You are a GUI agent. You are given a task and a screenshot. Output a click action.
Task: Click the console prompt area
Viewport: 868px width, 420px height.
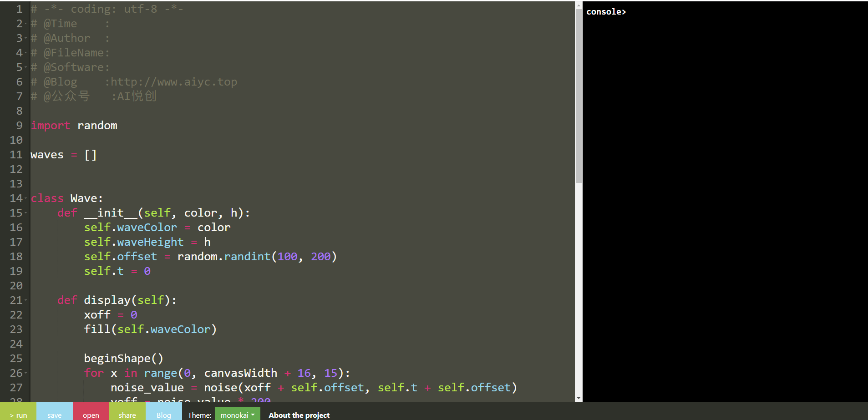(x=606, y=12)
